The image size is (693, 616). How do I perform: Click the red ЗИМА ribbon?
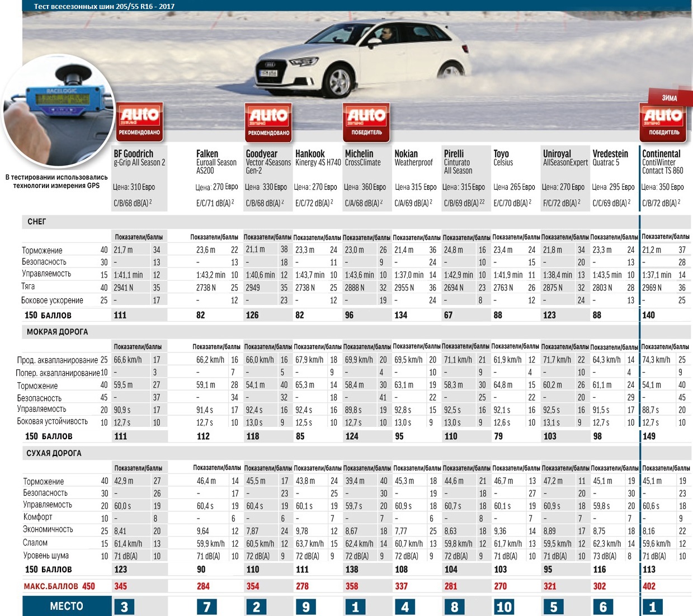[669, 97]
